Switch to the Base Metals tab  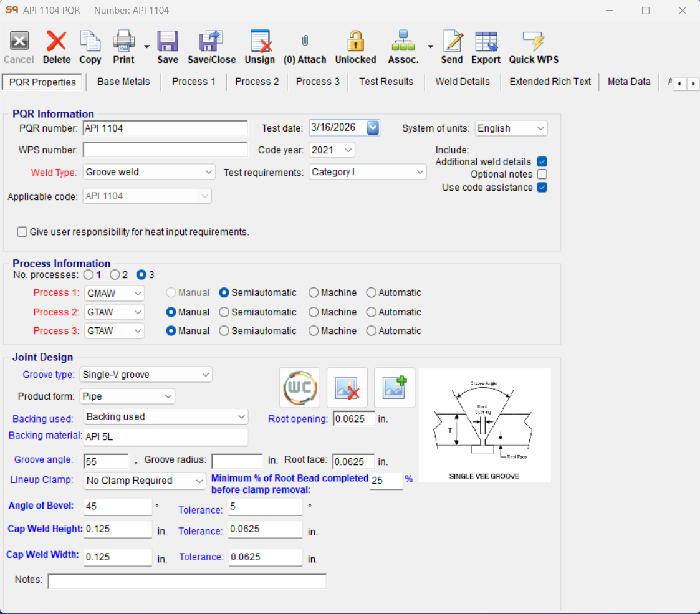123,82
